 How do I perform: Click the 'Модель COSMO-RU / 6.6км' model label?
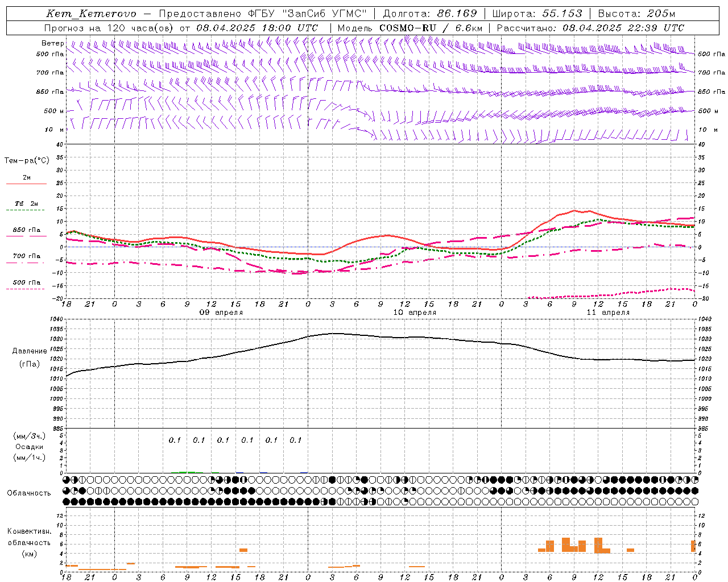(x=410, y=28)
